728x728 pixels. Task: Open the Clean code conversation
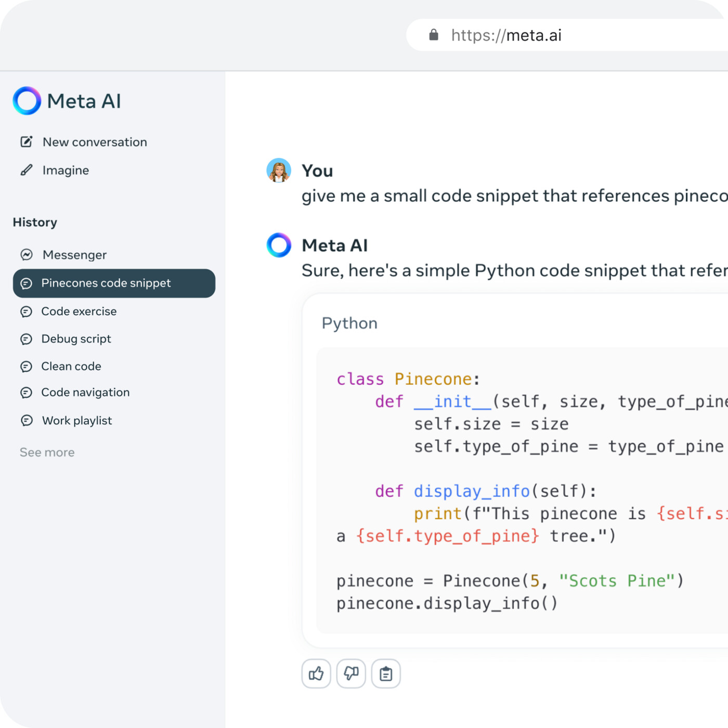click(x=71, y=367)
